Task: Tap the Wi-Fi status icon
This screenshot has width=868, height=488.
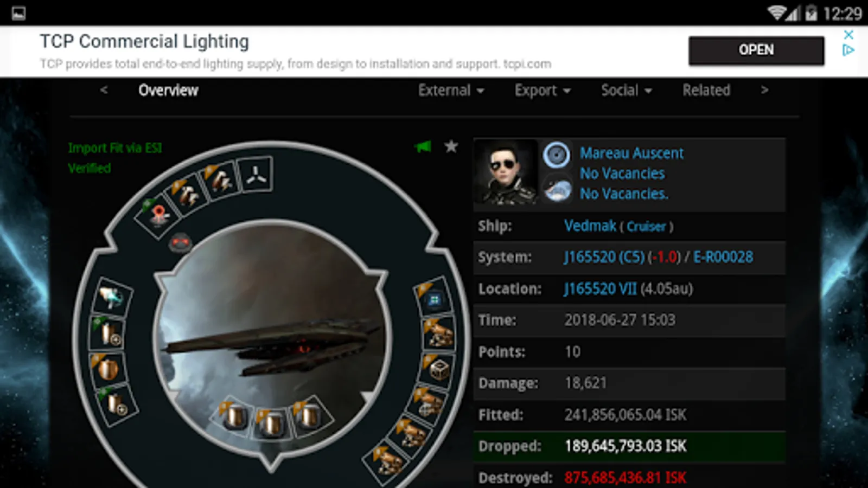Action: click(777, 13)
